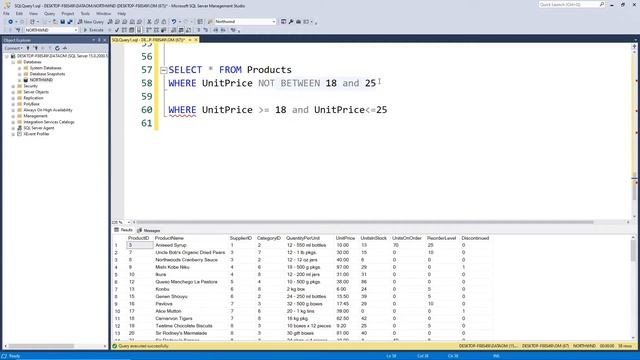Open the Tools menu
The image size is (640, 360).
85,13
